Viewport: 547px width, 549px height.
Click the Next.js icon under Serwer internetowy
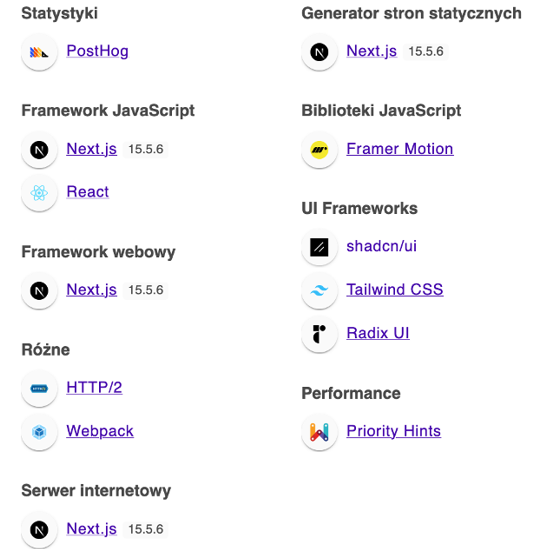pos(39,530)
